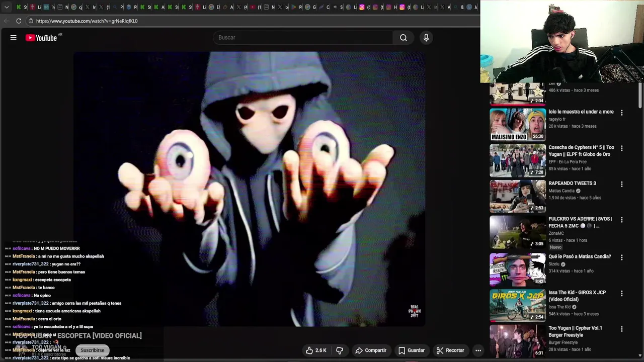Open options menu for 'Issa The Kid - GIROS X JCP'
The image size is (644, 362).
coord(622,293)
